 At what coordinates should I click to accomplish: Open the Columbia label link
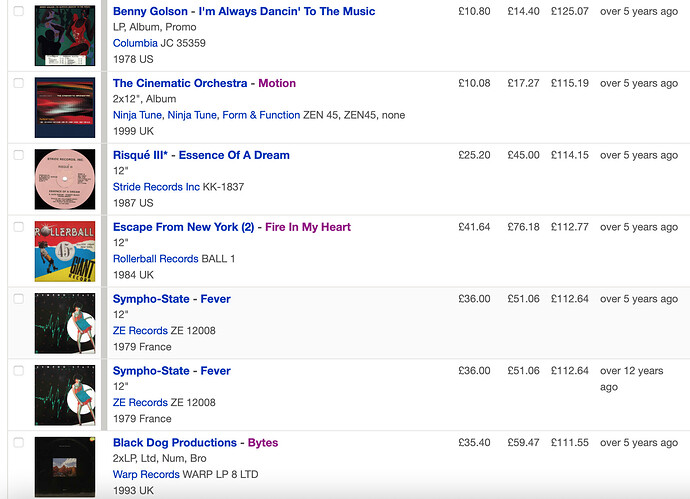point(135,43)
